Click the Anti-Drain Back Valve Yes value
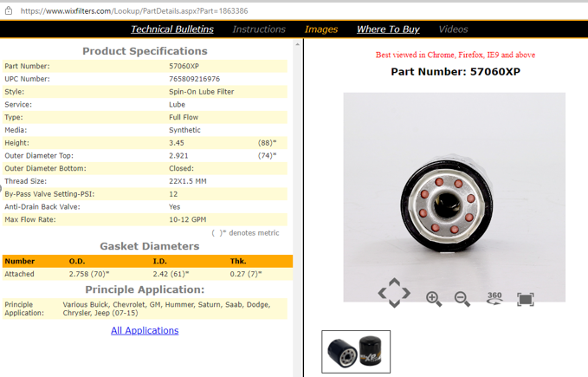Screen dimensions: 588x377 point(174,206)
